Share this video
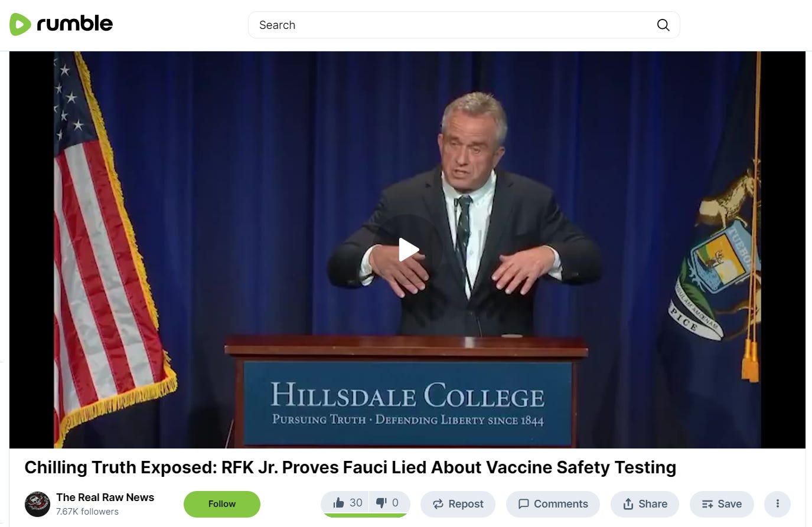 645,504
